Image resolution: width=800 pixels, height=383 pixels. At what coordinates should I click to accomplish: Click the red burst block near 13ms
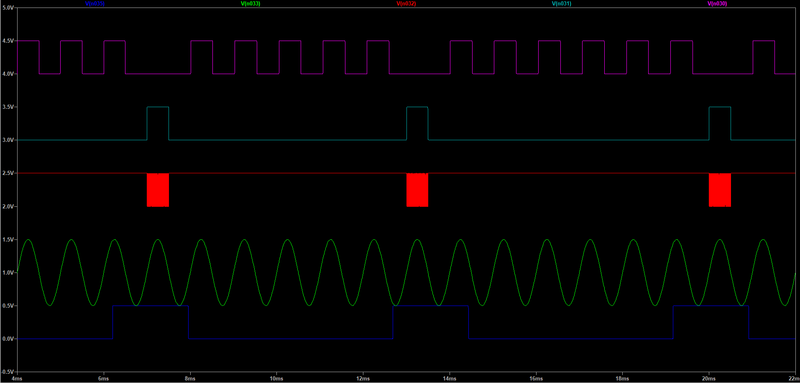[417, 190]
